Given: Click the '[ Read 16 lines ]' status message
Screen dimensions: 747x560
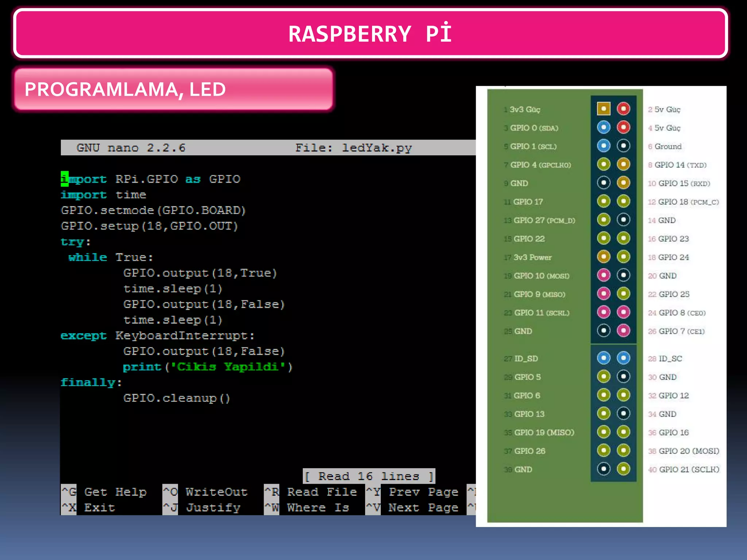Looking at the screenshot, I should click(369, 476).
